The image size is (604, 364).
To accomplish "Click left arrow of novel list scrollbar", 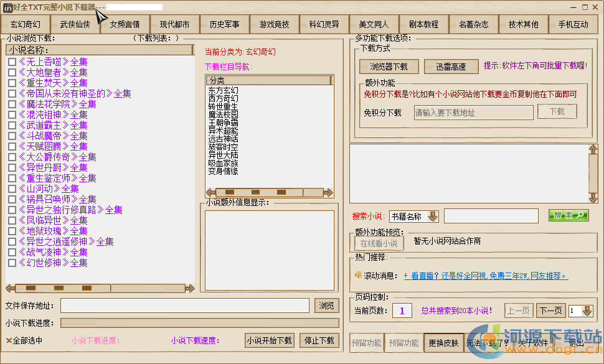I will click(9, 288).
